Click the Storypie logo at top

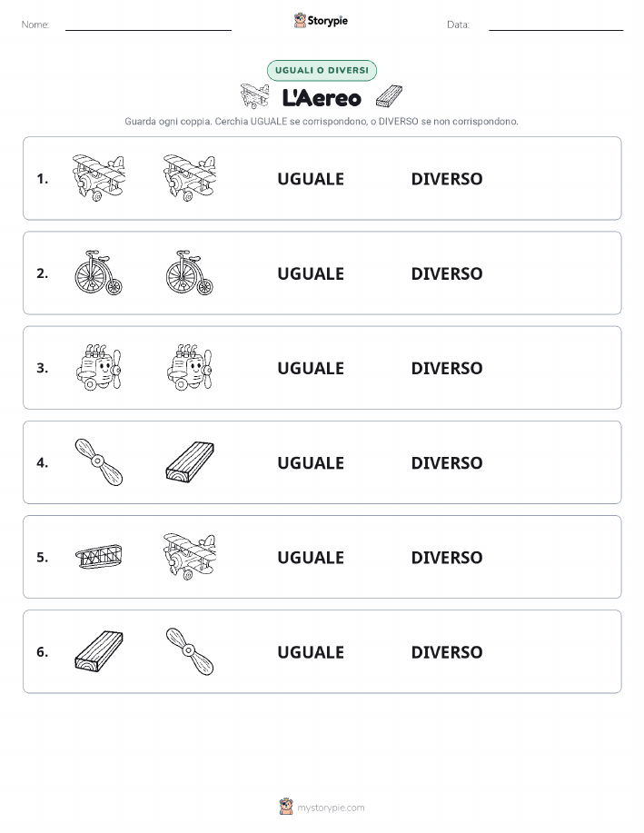click(321, 21)
